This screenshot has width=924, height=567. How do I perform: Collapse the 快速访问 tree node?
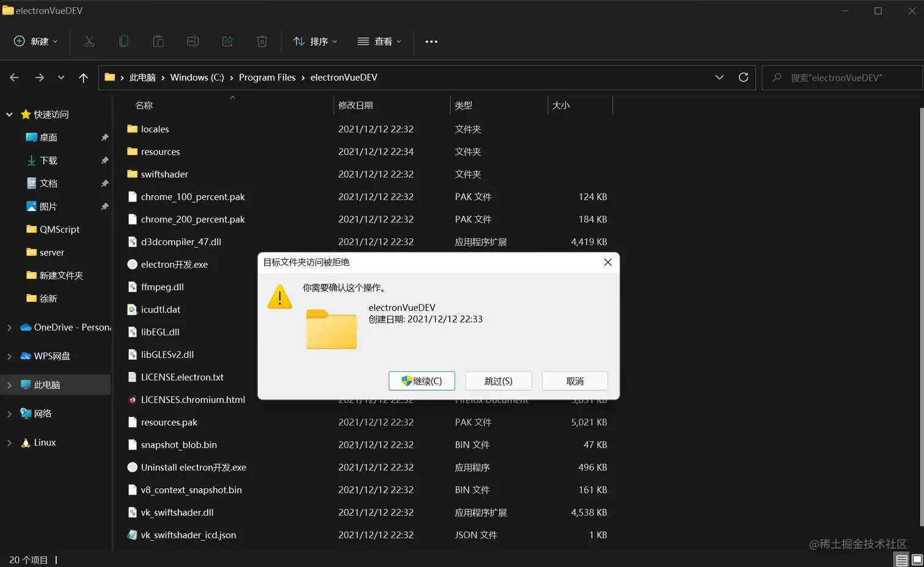tap(9, 114)
